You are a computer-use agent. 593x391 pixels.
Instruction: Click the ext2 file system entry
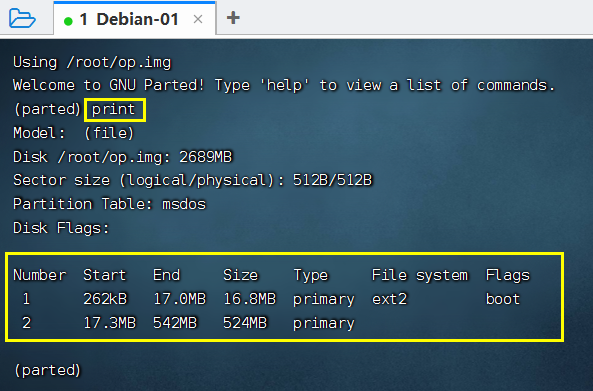(x=390, y=299)
